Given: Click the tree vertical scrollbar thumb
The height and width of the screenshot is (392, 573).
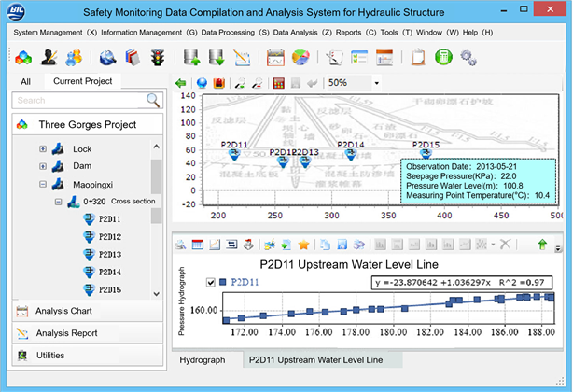Looking at the screenshot, I should pyautogui.click(x=157, y=176).
